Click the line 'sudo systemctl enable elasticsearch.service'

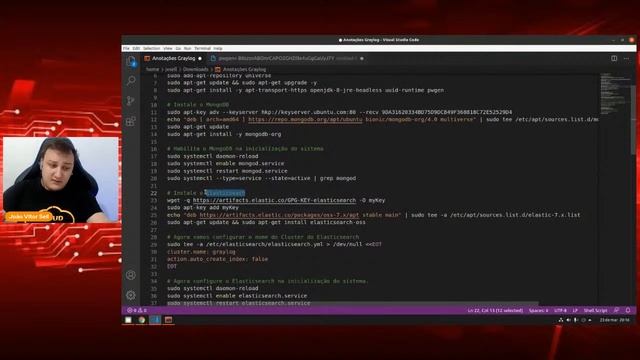(237, 296)
